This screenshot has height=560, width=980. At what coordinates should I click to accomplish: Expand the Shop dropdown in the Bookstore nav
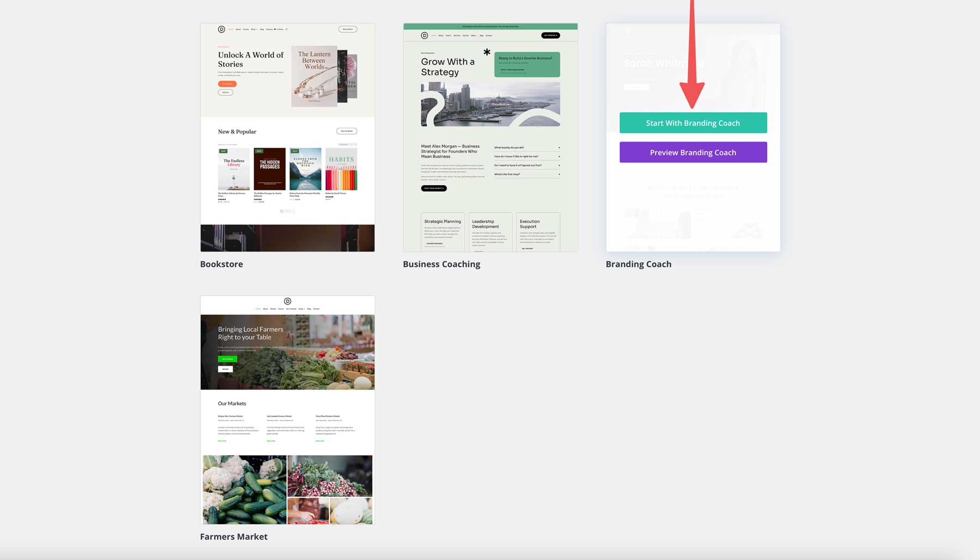click(254, 29)
